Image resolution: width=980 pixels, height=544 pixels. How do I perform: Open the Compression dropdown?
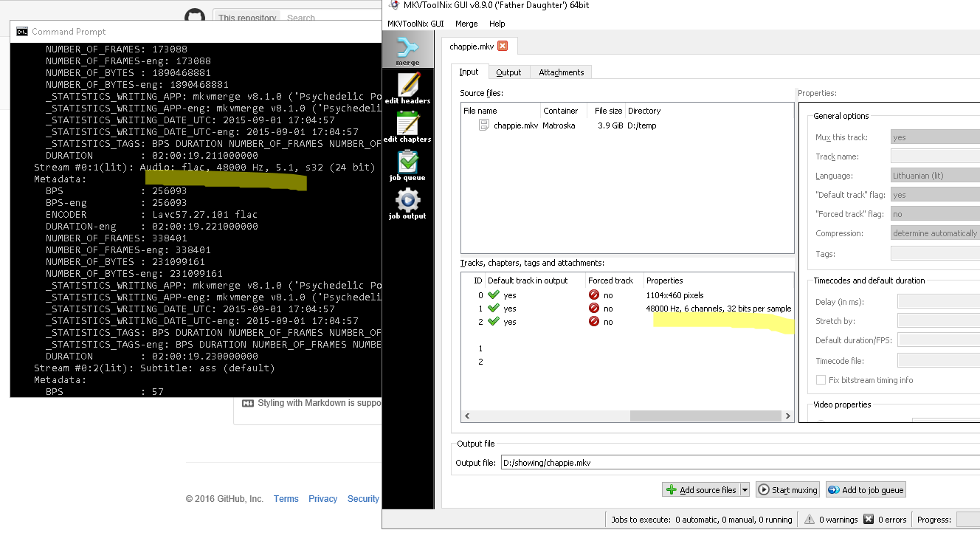[934, 233]
